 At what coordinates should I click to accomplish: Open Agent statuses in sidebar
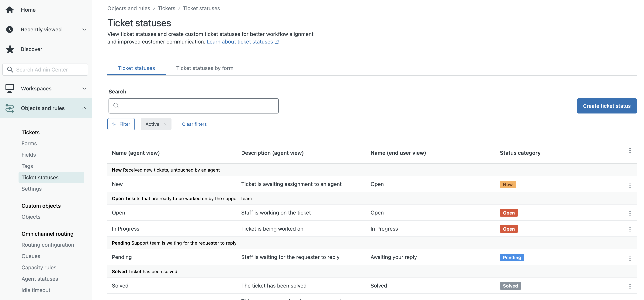tap(40, 279)
